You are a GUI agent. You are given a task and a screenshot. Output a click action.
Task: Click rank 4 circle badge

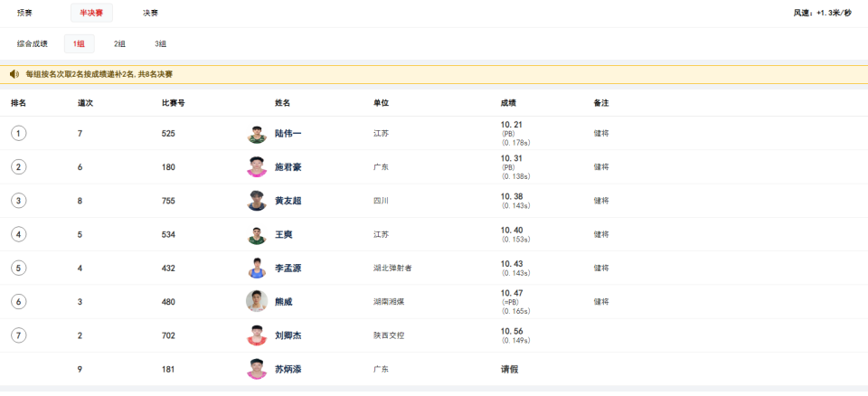18,234
